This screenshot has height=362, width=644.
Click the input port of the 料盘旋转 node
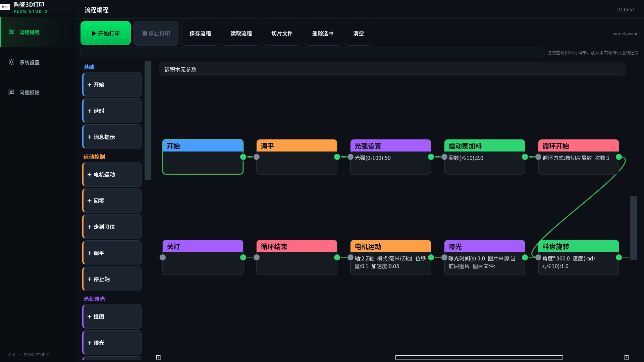[x=538, y=257]
